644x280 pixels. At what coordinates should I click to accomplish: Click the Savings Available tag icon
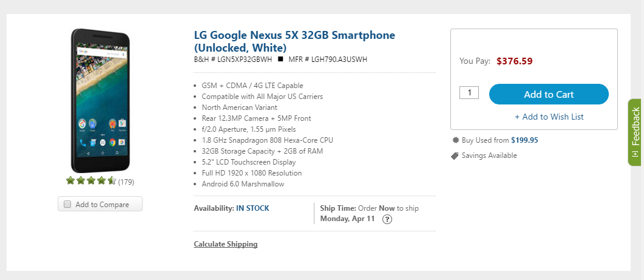coord(455,156)
